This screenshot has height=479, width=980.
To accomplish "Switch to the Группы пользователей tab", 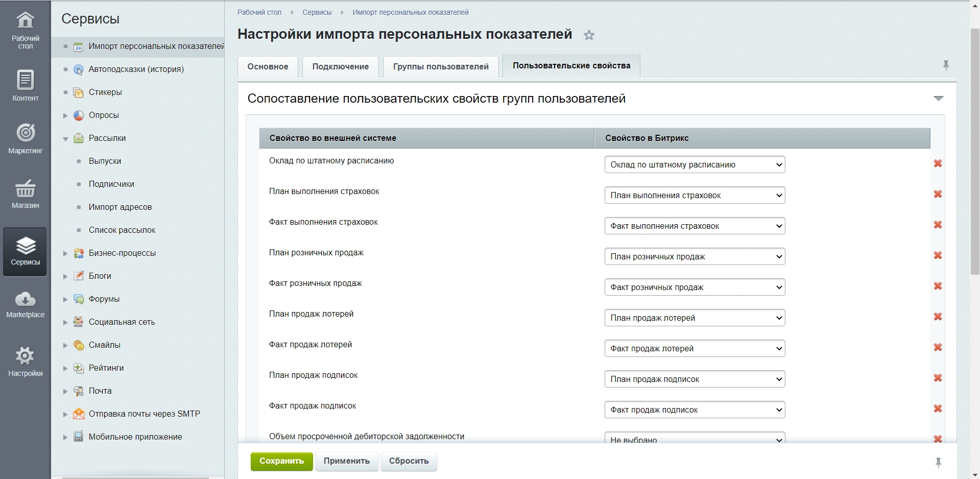I will click(441, 67).
